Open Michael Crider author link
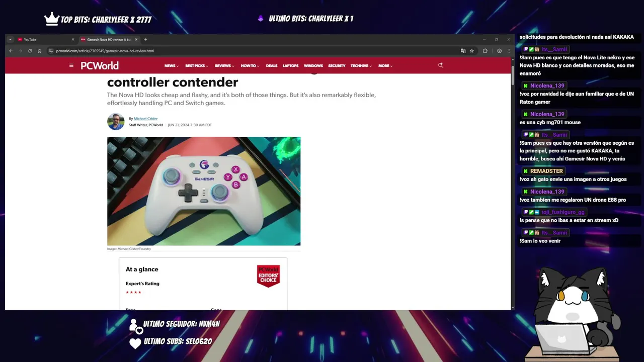This screenshot has width=644, height=362. pos(145,119)
